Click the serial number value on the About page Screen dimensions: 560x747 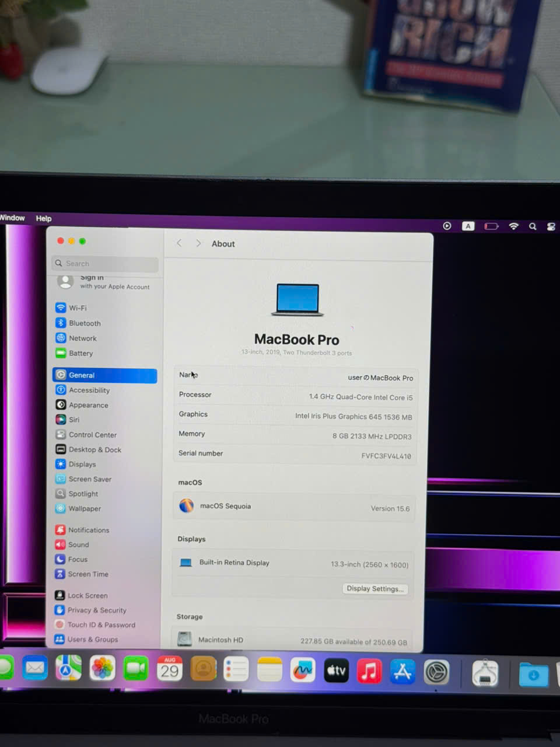386,456
